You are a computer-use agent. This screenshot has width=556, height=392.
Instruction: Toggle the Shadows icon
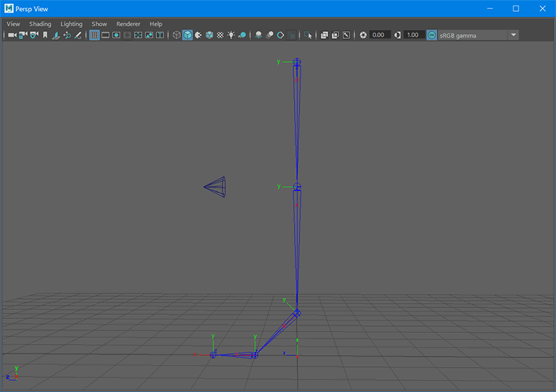click(x=242, y=35)
